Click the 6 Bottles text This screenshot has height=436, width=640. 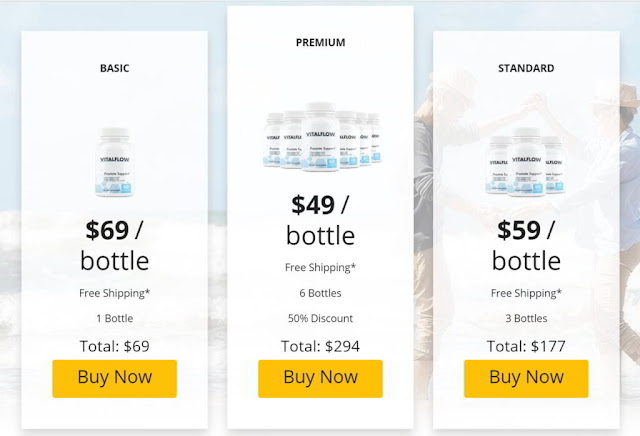pyautogui.click(x=320, y=293)
